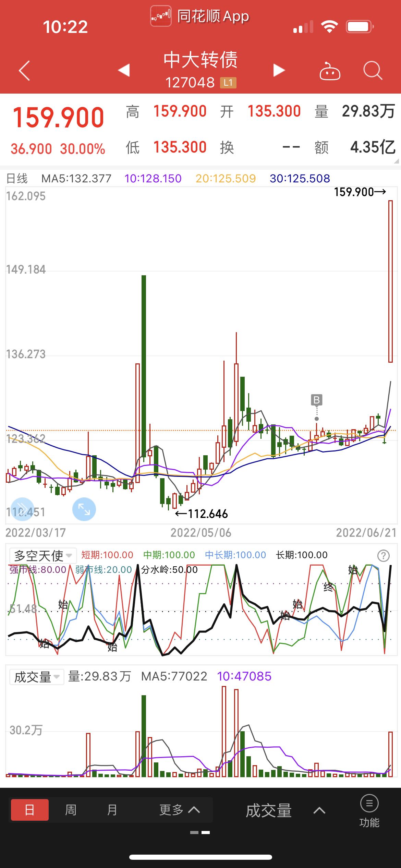This screenshot has width=401, height=868.
Task: Select the 日 period tab
Action: point(30,810)
